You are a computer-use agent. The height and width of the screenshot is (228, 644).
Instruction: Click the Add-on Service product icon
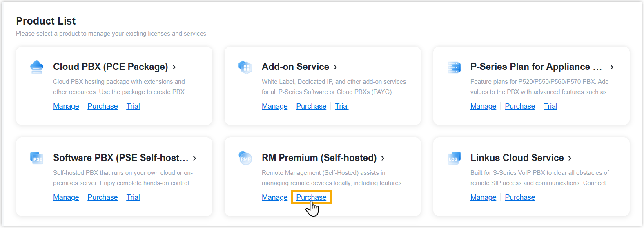tap(245, 67)
